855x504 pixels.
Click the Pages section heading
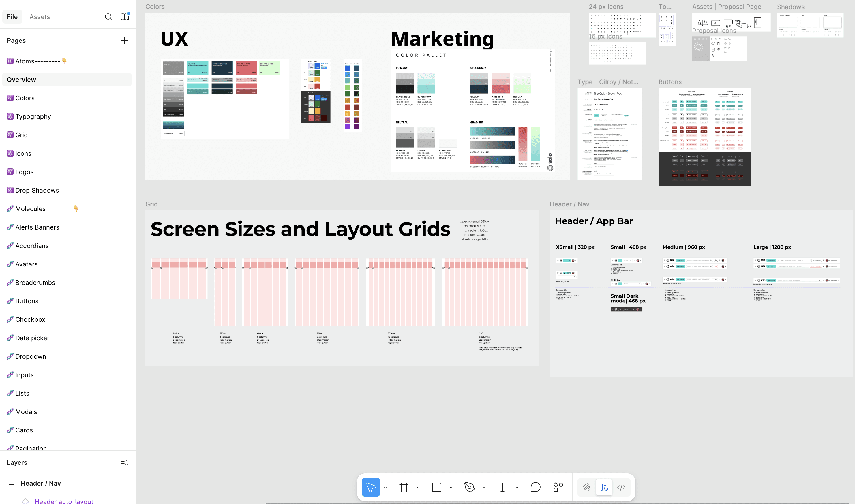coord(16,40)
